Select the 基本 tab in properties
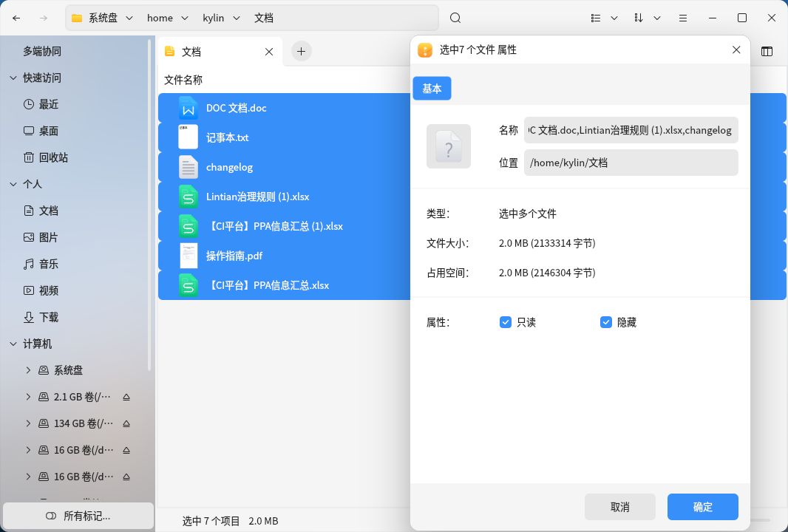 pyautogui.click(x=432, y=89)
